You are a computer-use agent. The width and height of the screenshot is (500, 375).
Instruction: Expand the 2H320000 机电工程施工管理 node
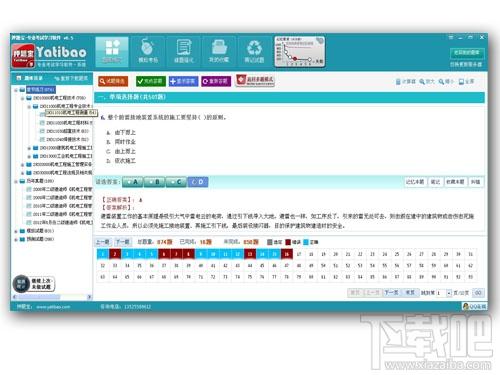pyautogui.click(x=22, y=164)
